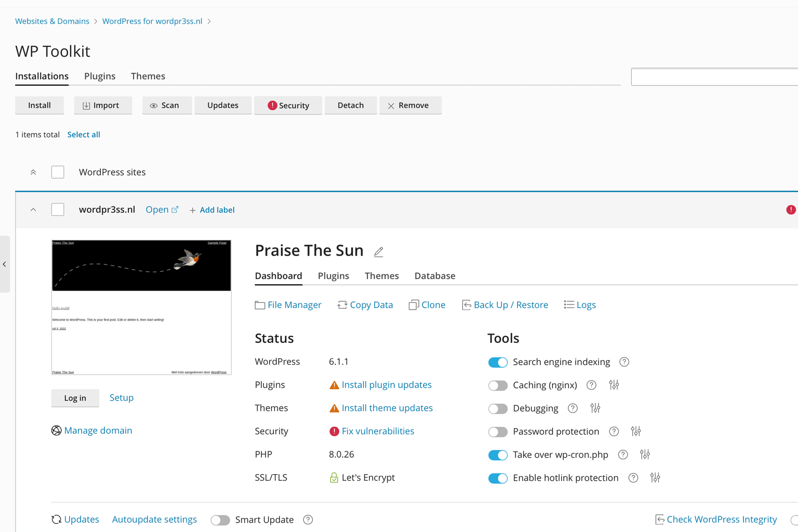Click the website preview thumbnail
This screenshot has width=798, height=532.
tap(141, 307)
